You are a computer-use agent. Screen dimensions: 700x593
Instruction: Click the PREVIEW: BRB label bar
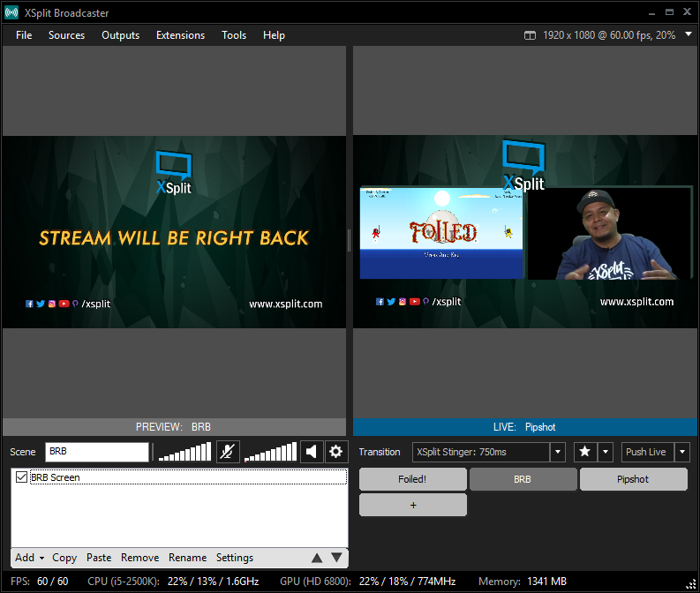[174, 427]
